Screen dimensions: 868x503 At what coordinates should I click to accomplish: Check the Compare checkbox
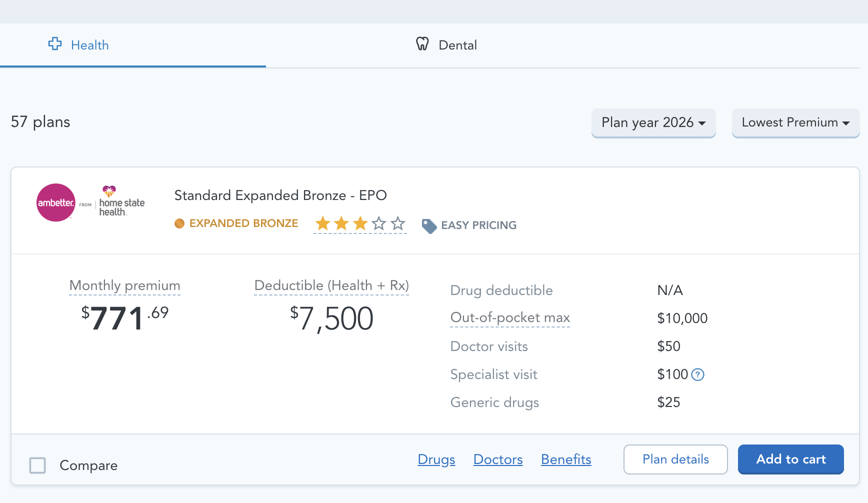point(37,465)
